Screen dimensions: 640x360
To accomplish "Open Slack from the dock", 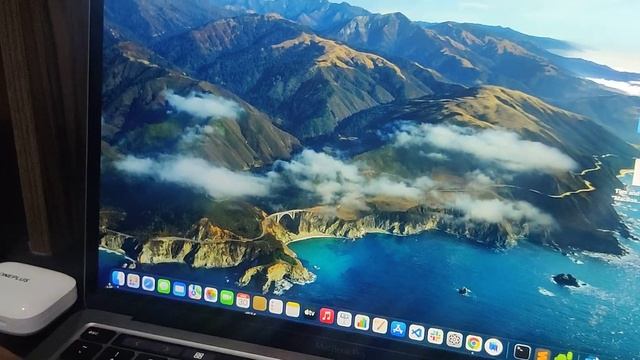I will 435,336.
